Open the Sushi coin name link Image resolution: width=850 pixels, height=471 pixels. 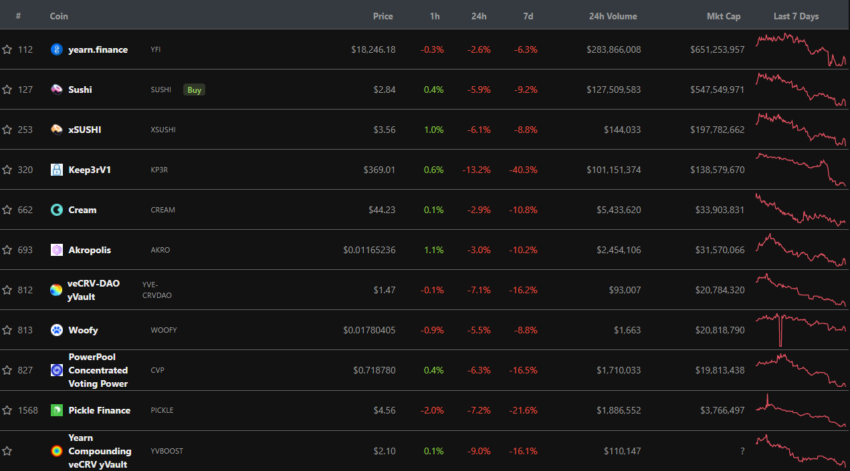(80, 89)
